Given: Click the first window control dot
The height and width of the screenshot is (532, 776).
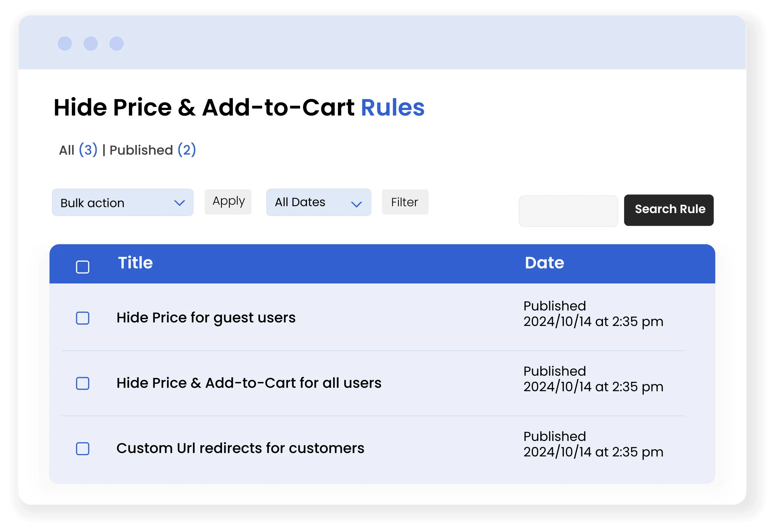Looking at the screenshot, I should (x=65, y=44).
